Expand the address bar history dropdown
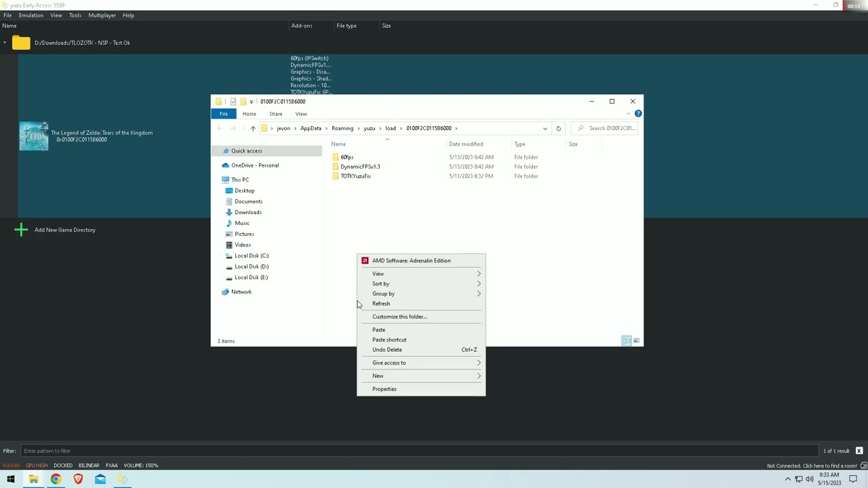 tap(545, 128)
